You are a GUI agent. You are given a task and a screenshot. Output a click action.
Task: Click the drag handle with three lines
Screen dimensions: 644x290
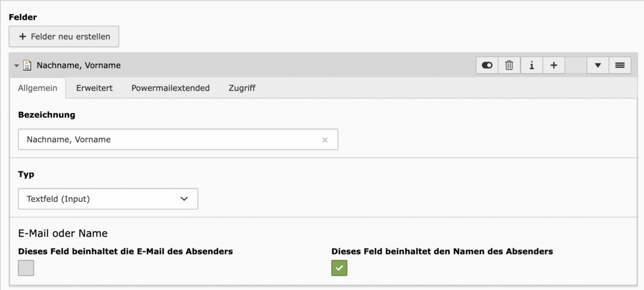pyautogui.click(x=620, y=66)
